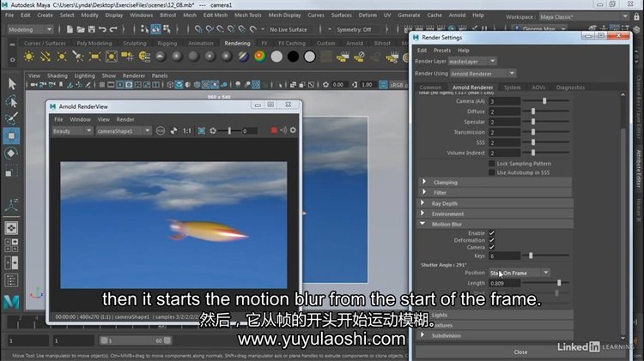Click the directional light shelf icon
This screenshot has height=361, width=644.
46,57
